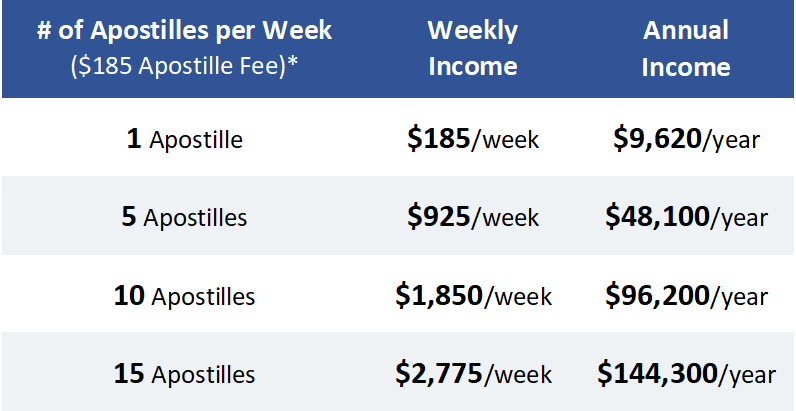This screenshot has width=796, height=411.
Task: Click the '$144,300/year' value
Action: [686, 374]
